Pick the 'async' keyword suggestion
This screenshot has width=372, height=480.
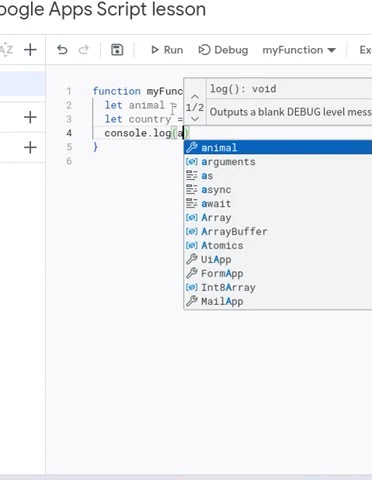(278, 190)
